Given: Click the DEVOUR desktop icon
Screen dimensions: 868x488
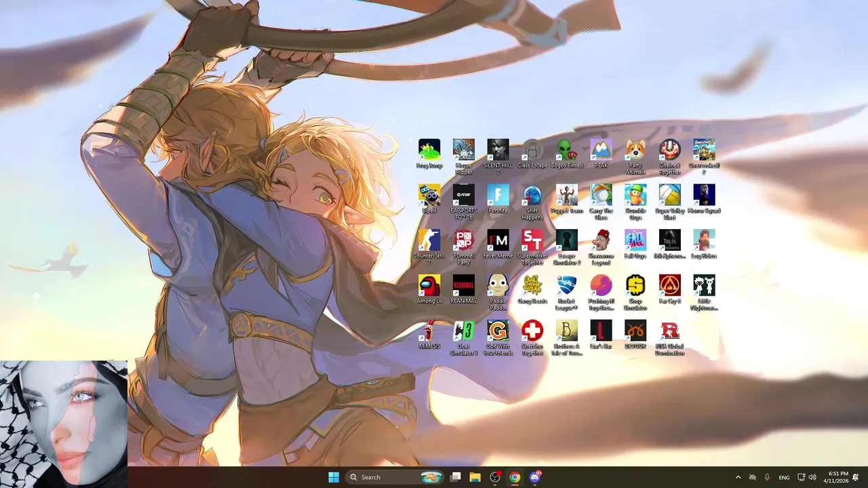Looking at the screenshot, I should [x=635, y=335].
